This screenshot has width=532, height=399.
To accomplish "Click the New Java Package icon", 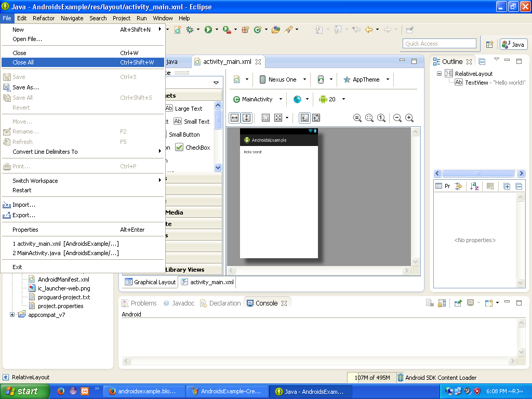I will 245,30.
